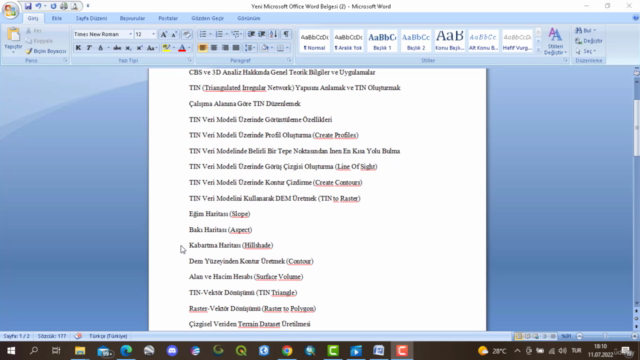Click Türkçe (Türkiye) language indicator
Viewport: 640px width, 360px height.
coord(108,336)
